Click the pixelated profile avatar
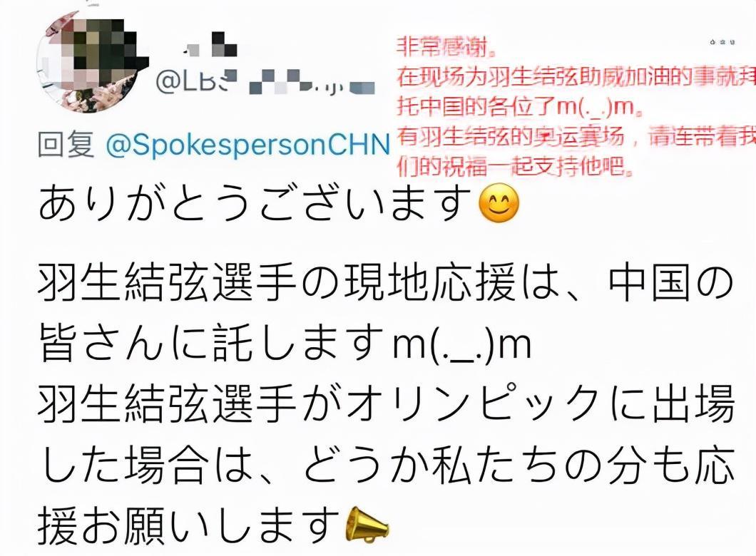 click(93, 62)
